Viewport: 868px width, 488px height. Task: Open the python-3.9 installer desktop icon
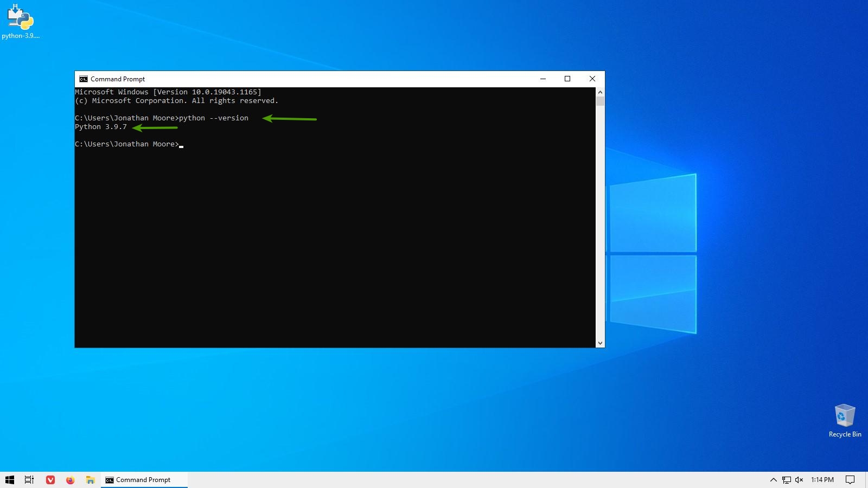(x=20, y=22)
